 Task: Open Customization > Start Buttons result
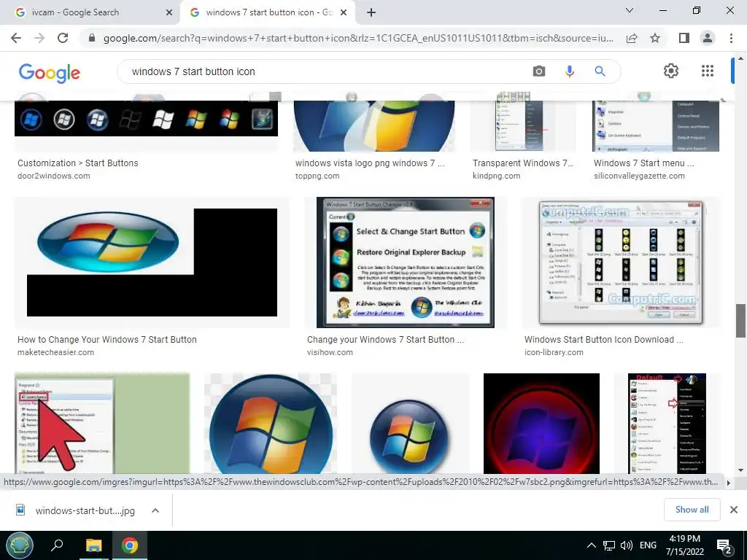(x=77, y=163)
